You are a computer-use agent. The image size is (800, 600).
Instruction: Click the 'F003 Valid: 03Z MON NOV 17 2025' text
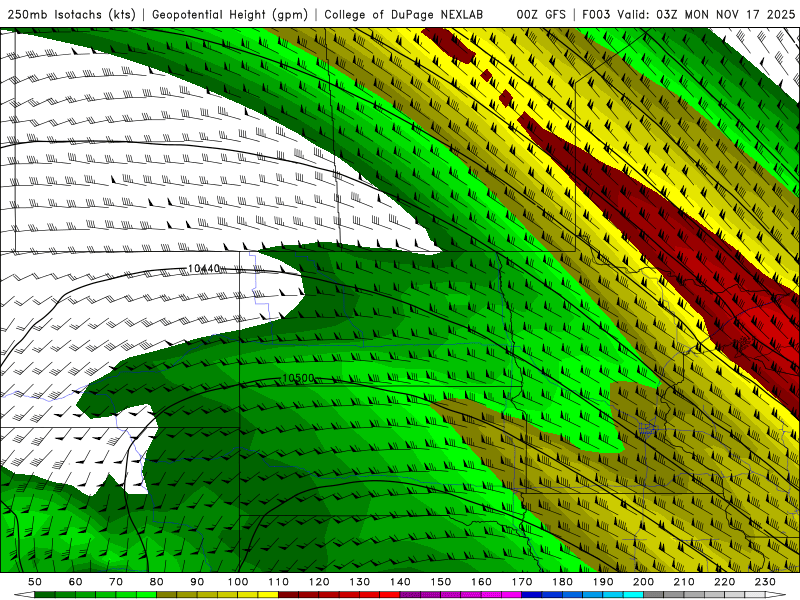[688, 14]
